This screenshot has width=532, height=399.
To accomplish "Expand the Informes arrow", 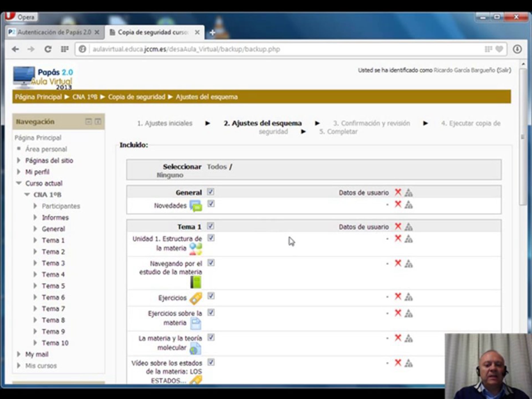I will coord(35,217).
